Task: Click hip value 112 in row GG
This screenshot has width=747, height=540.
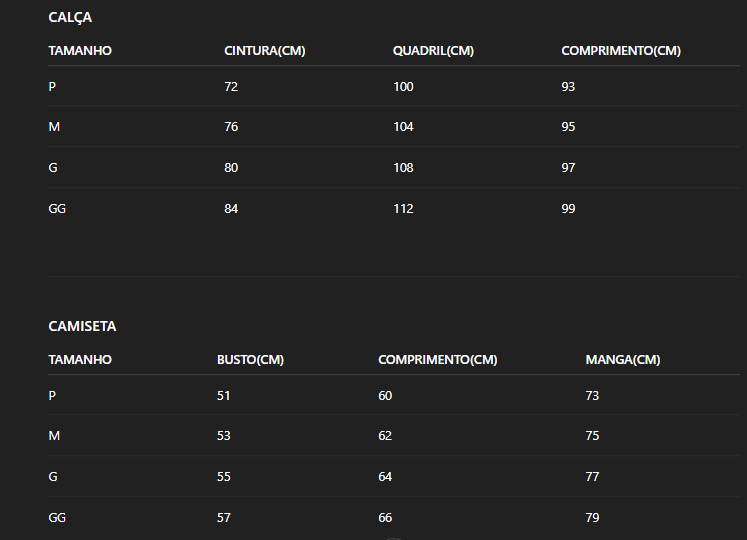Action: [403, 209]
